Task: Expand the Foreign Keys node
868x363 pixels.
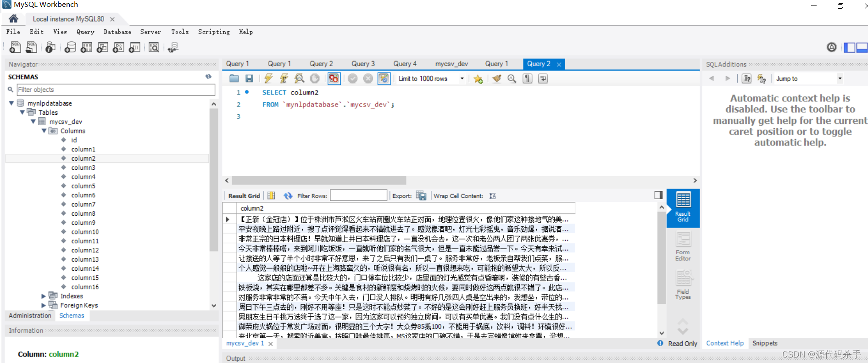Action: click(44, 305)
